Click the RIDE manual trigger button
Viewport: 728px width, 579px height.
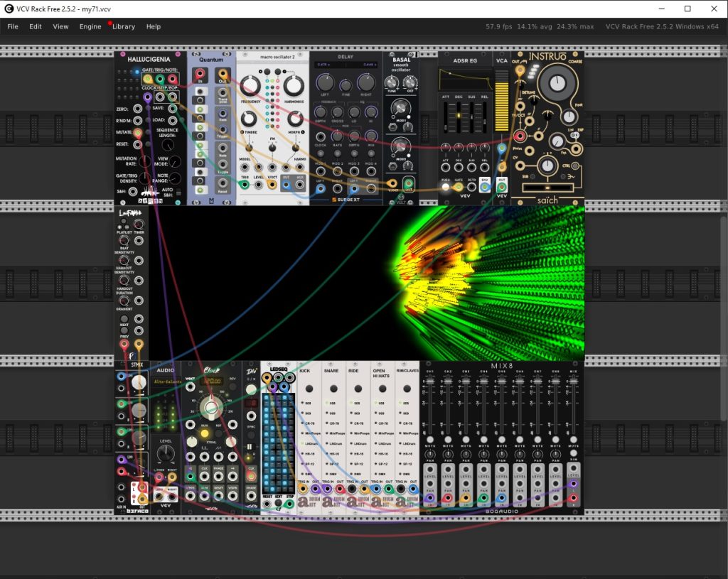358,389
